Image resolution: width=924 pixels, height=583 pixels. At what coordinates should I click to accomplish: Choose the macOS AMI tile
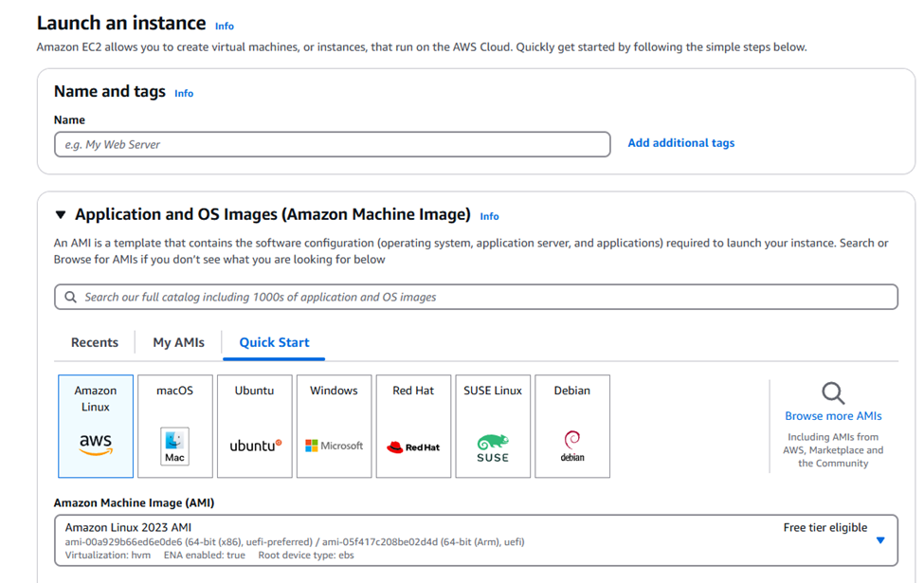pos(175,427)
